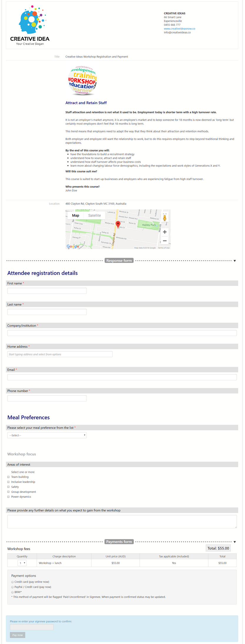Image resolution: width=245 pixels, height=644 pixels.
Task: Click the Quantity column header
Action: (x=22, y=556)
